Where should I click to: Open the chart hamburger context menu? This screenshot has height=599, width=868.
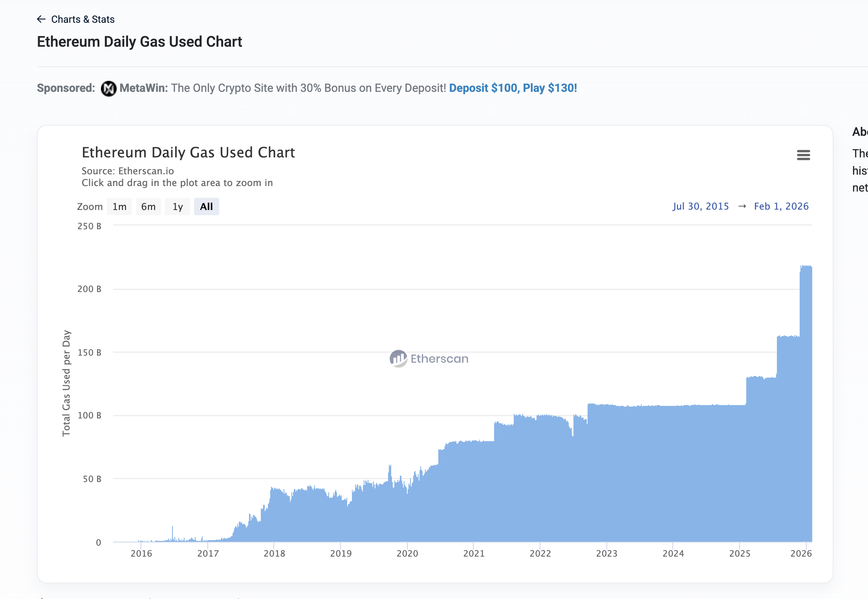803,155
